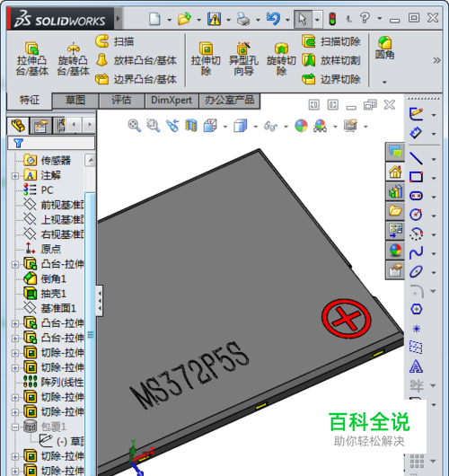Click the feature tree filter field

[x=51, y=143]
